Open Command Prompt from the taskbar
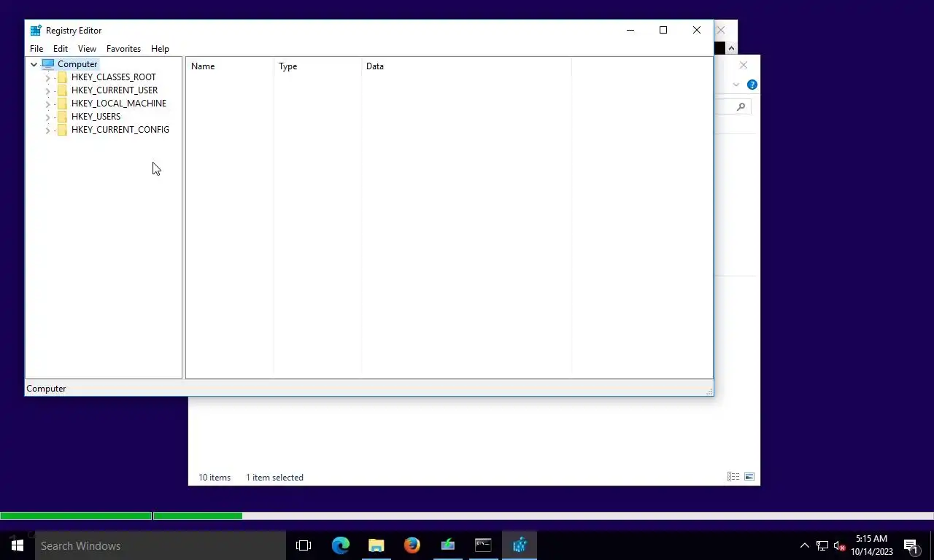934x560 pixels. coord(483,545)
